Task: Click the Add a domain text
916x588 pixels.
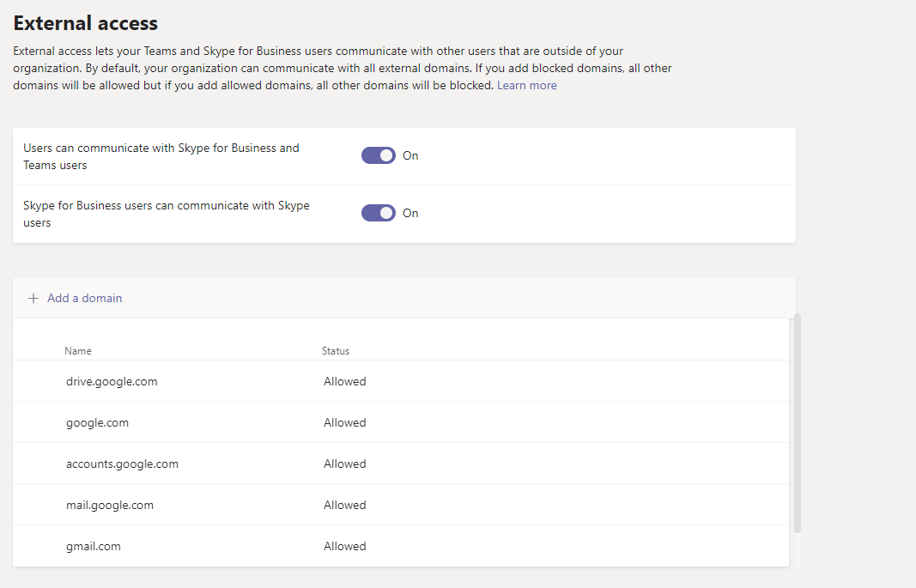Action: click(84, 298)
